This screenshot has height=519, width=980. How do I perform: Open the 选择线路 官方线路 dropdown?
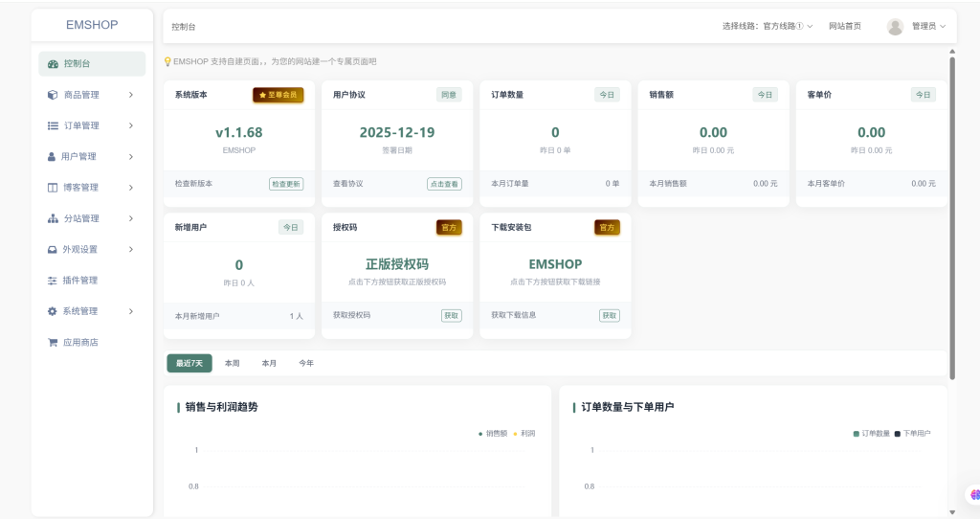click(x=768, y=26)
